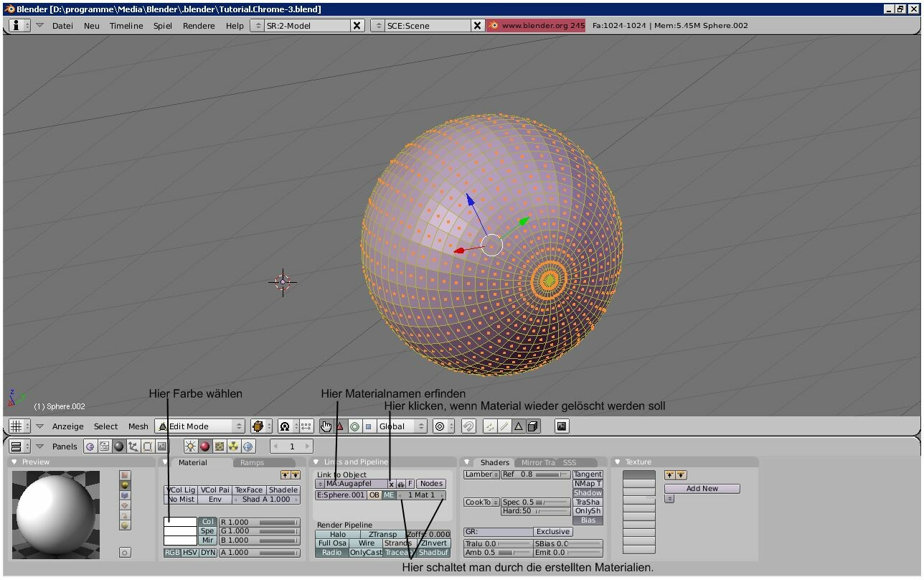
Task: Switch to the Mirror Tra tab
Action: click(x=537, y=462)
